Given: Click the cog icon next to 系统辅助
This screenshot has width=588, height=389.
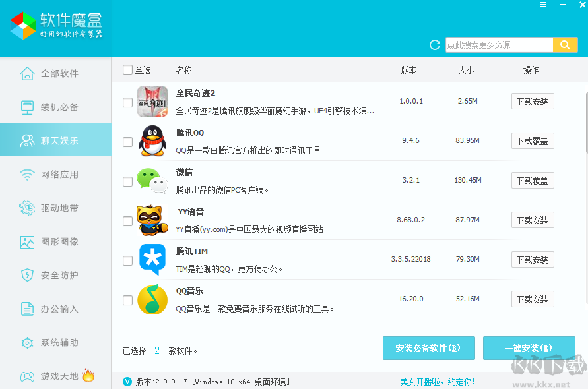Looking at the screenshot, I should point(27,343).
